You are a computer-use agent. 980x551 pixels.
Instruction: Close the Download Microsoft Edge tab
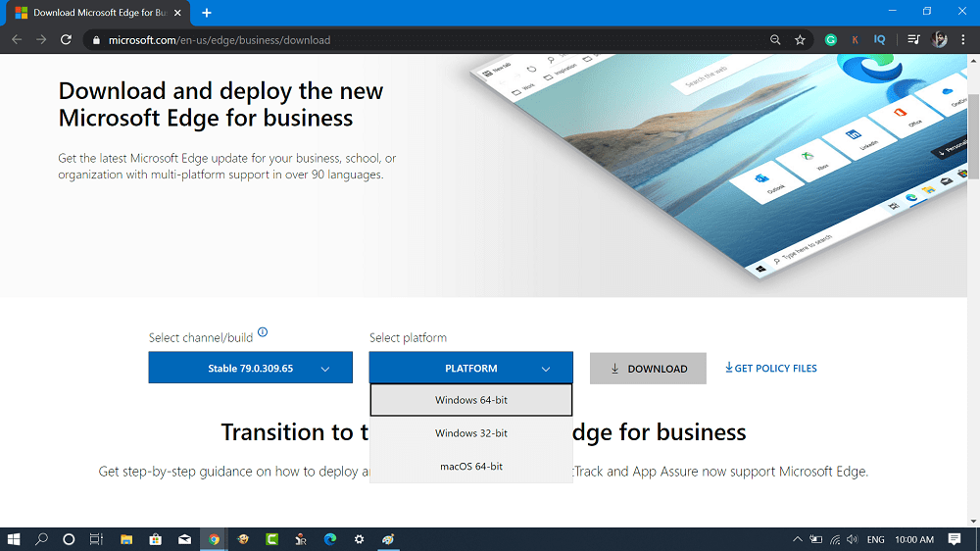(x=177, y=13)
